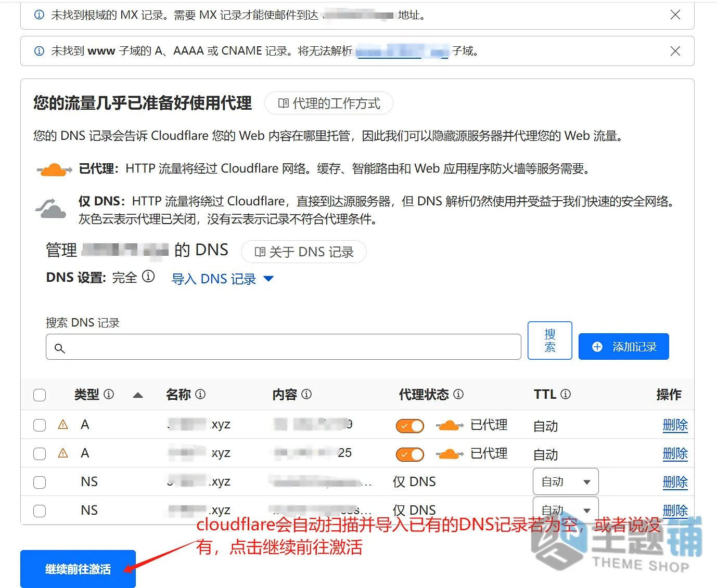Check the first A record checkbox
Viewport: 717px width, 588px height.
coord(40,425)
